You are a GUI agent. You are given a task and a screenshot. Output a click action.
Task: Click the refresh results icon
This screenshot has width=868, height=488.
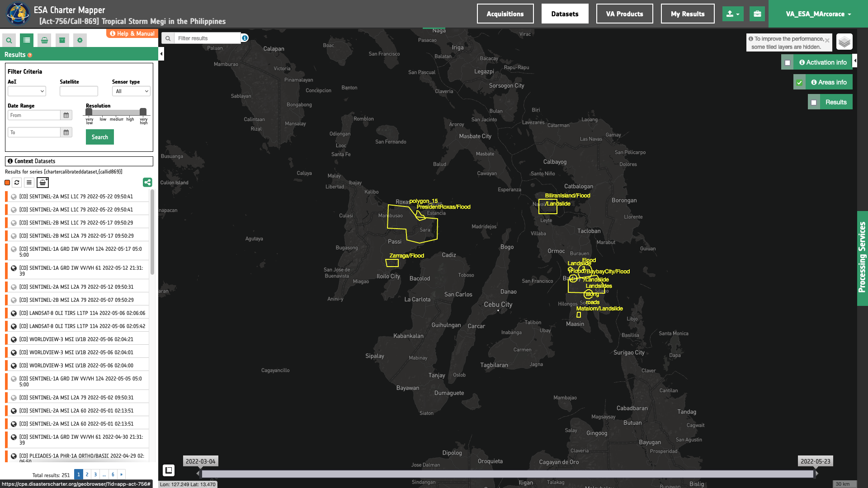(x=17, y=183)
